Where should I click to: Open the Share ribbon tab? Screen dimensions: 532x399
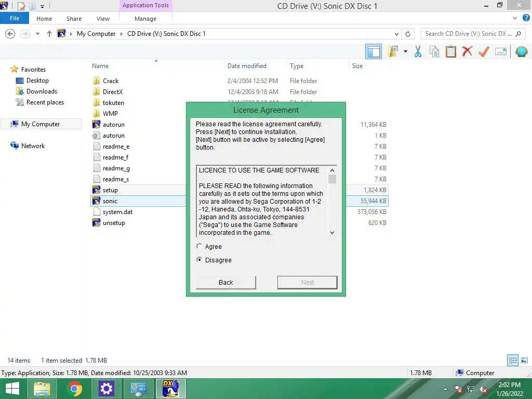coord(74,19)
